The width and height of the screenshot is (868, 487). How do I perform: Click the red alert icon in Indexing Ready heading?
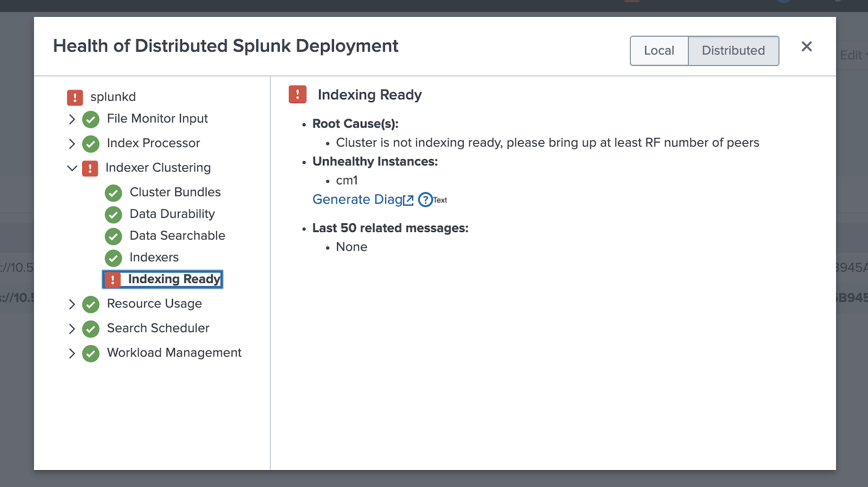click(x=297, y=94)
